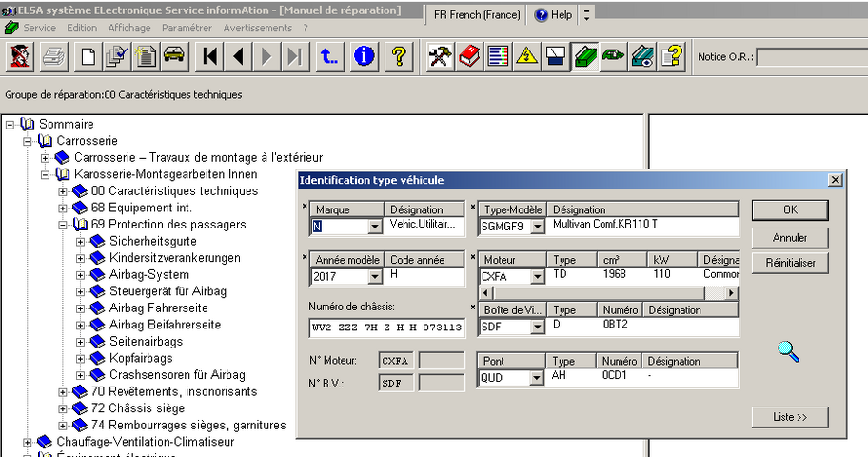Click the yellow question mark help icon
Image resolution: width=868 pixels, height=457 pixels.
[399, 56]
